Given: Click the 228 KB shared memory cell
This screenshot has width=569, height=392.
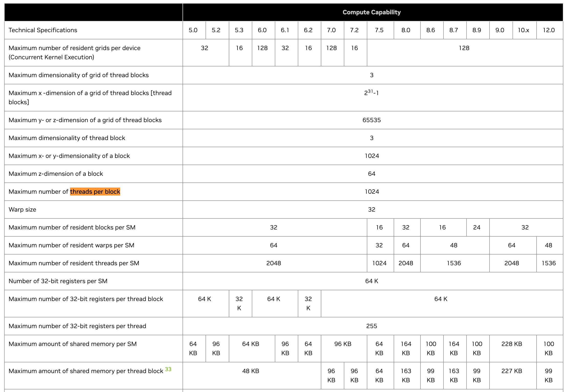Looking at the screenshot, I should click(x=511, y=344).
